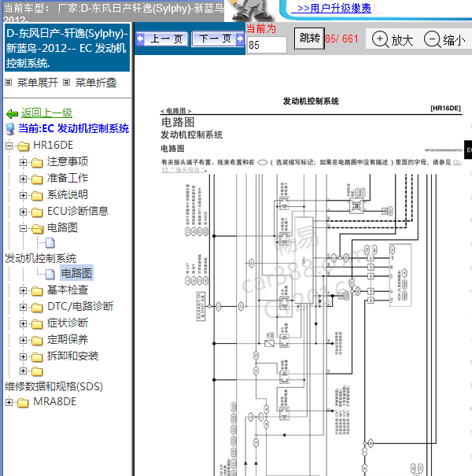Click the 缩小 zoom out magnifier icon

[432, 39]
